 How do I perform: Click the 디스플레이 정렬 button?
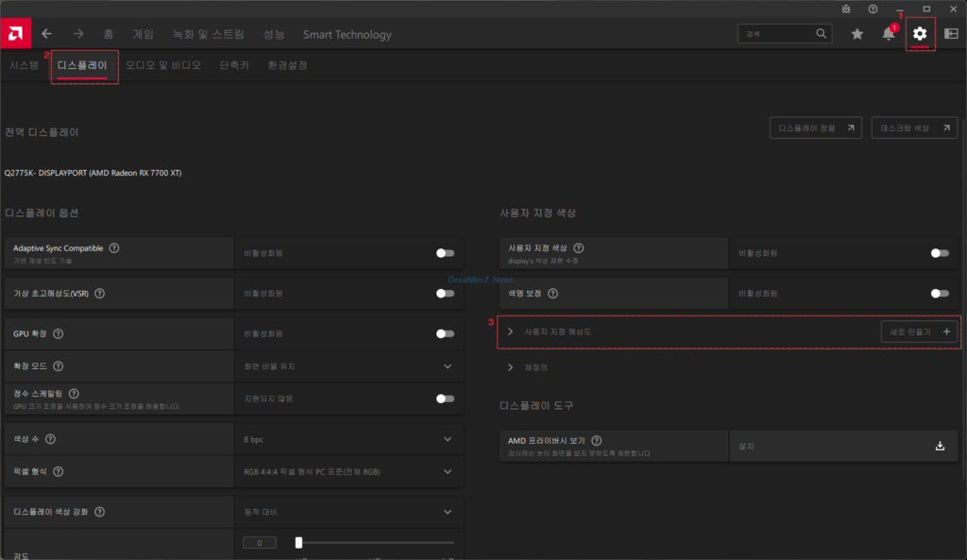point(815,127)
